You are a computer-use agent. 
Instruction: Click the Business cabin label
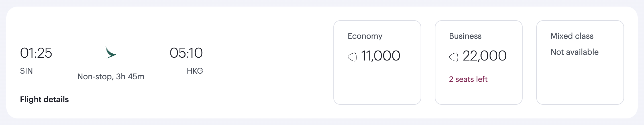point(465,36)
